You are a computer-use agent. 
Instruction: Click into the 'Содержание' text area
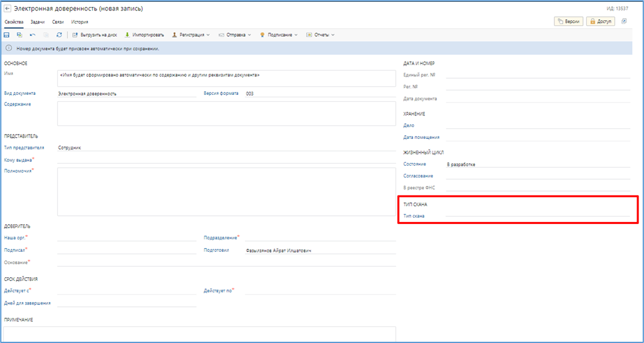click(226, 113)
